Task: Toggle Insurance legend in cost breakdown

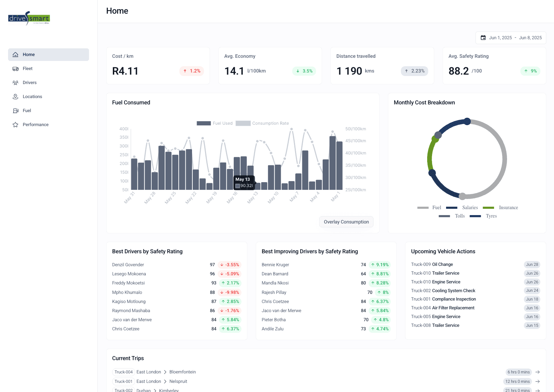Action: coord(488,208)
